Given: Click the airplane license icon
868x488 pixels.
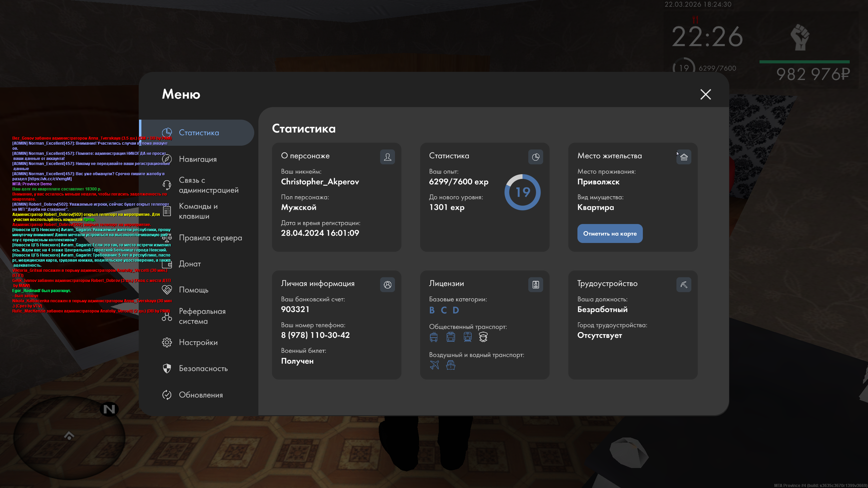Looking at the screenshot, I should tap(434, 365).
